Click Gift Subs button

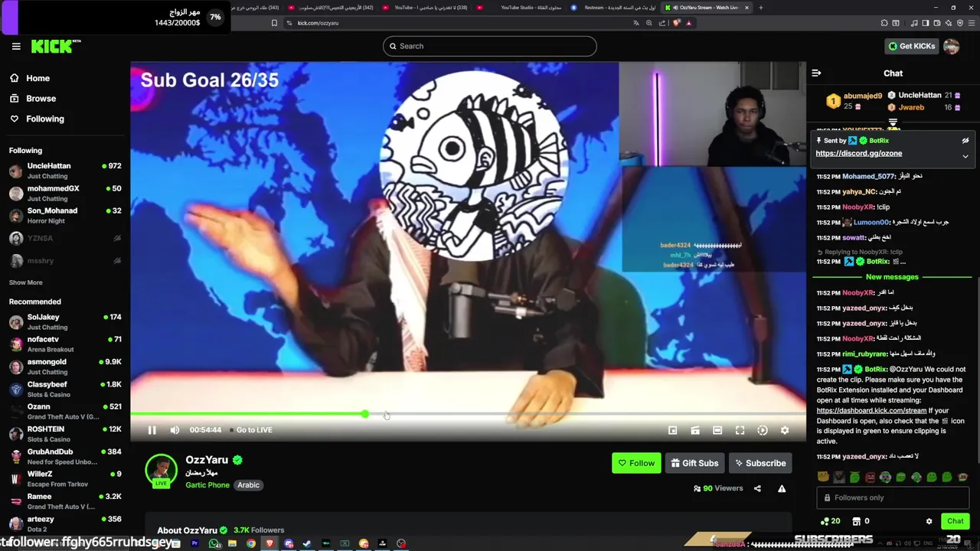[694, 463]
